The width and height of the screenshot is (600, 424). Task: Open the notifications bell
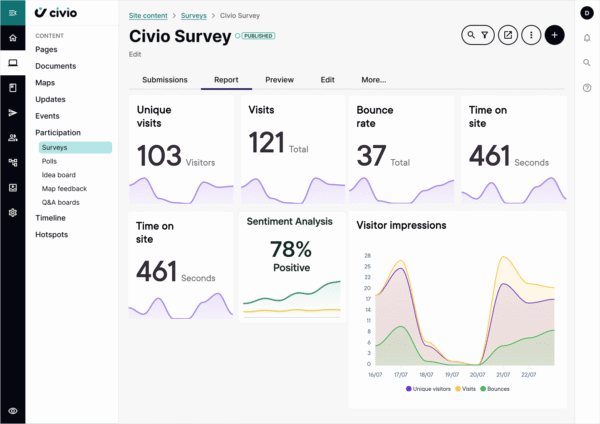click(x=587, y=38)
